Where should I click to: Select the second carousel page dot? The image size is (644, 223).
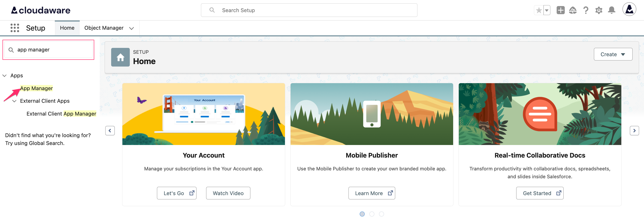click(371, 214)
